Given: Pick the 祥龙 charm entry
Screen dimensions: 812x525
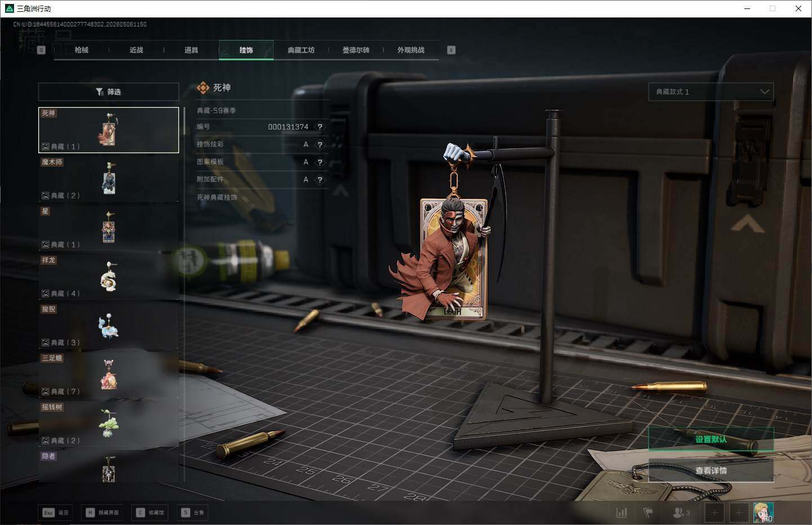Looking at the screenshot, I should pyautogui.click(x=109, y=277).
